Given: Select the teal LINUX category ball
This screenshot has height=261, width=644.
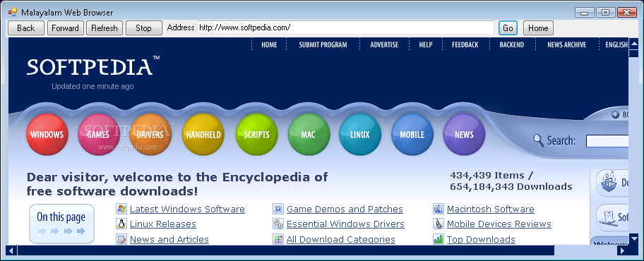Looking at the screenshot, I should (x=360, y=134).
